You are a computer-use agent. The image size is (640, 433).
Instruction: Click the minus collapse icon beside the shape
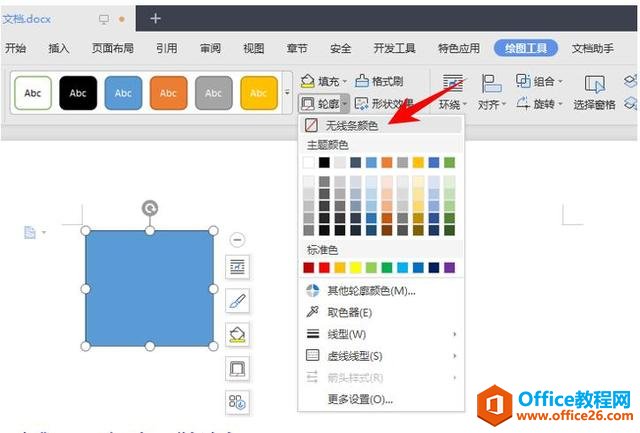238,240
